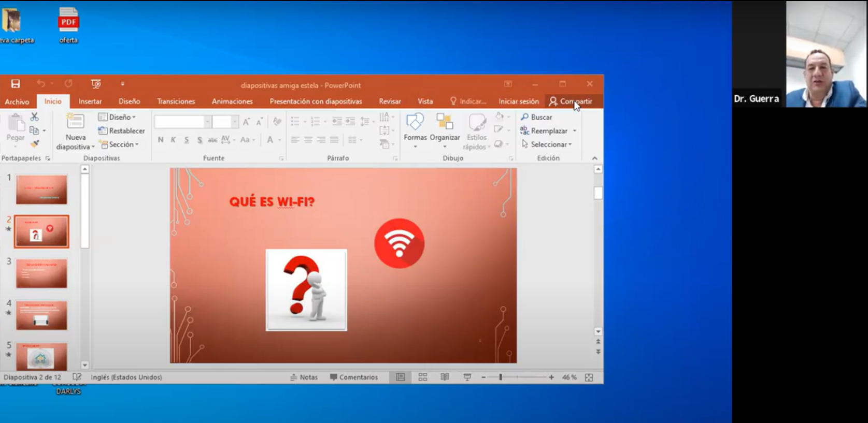868x423 pixels.
Task: Click the Indicar tell me box
Action: click(x=468, y=101)
